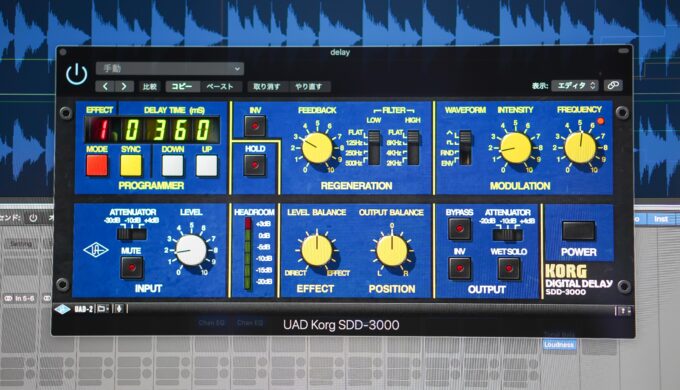Toggle the HOLD button
This screenshot has width=680, height=390.
[255, 165]
